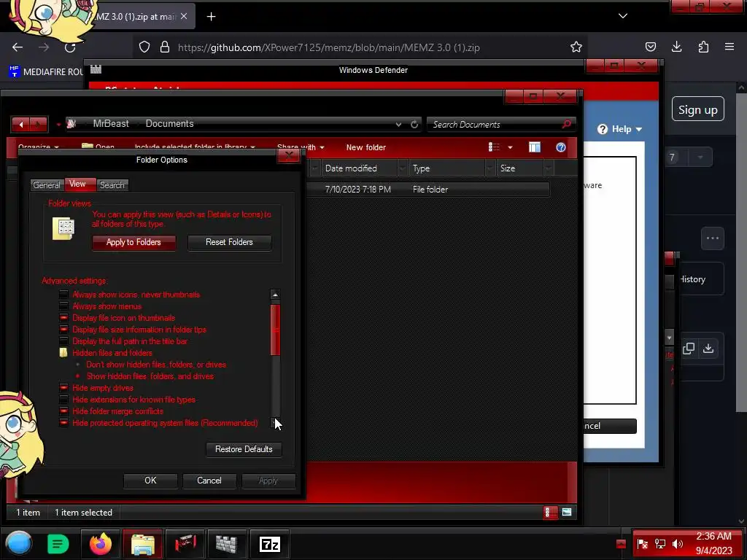
Task: Switch to the General tab
Action: click(46, 184)
